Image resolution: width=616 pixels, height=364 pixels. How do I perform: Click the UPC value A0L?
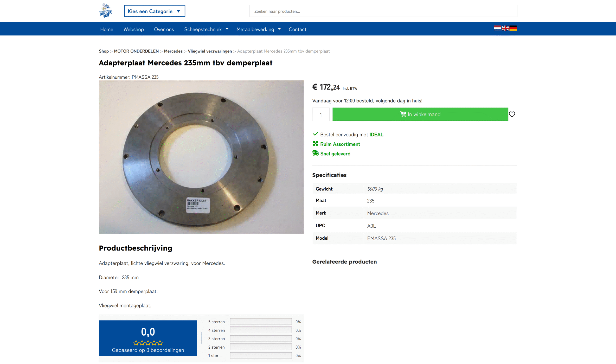click(x=372, y=226)
